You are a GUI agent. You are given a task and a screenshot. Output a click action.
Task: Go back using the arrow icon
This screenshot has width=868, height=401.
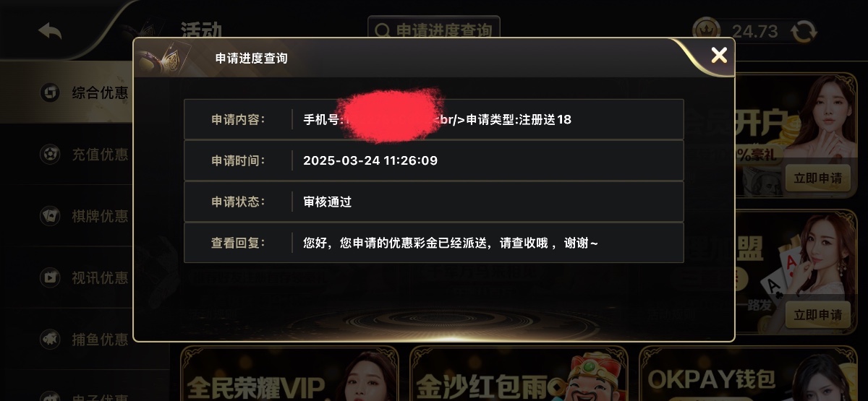point(50,30)
